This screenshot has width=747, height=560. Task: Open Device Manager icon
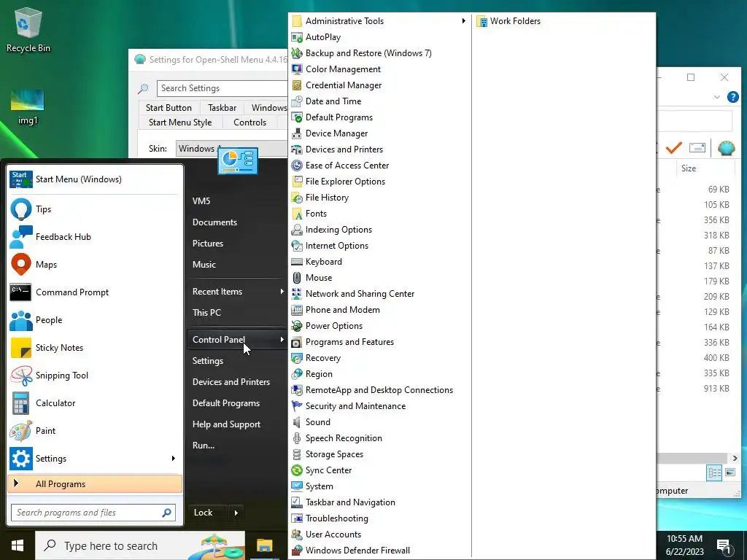297,133
